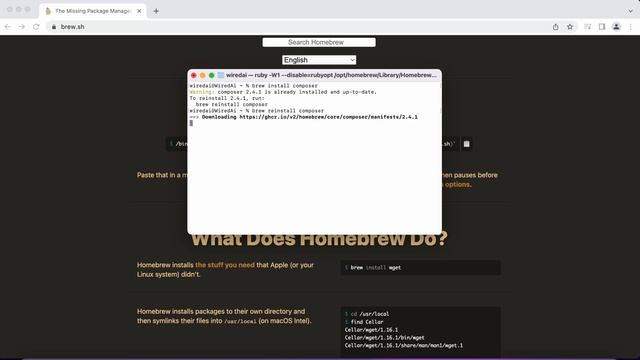Zoom the Terminal window with green button
The width and height of the screenshot is (640, 360).
point(211,76)
